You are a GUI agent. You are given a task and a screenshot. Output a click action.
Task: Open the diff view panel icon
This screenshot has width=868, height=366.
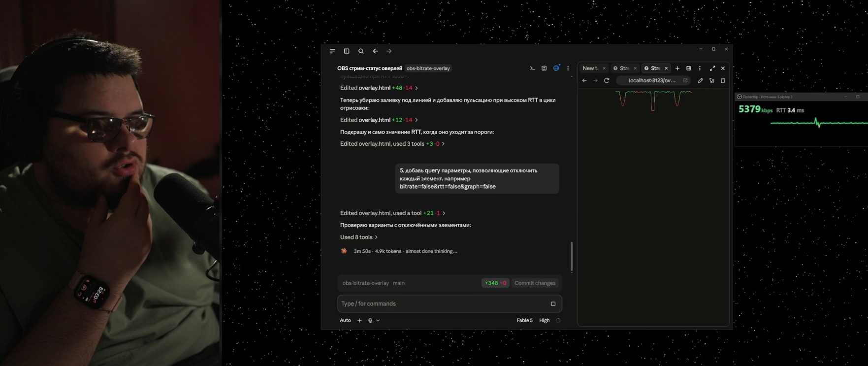click(544, 68)
